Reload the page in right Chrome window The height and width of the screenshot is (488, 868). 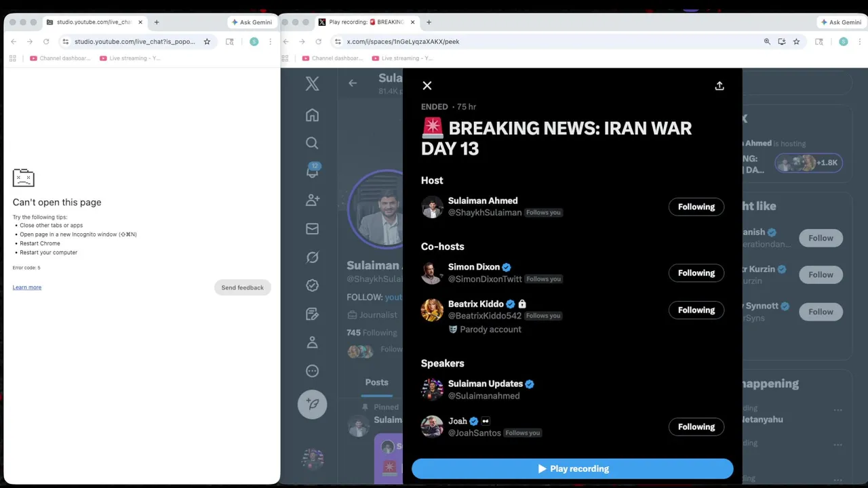318,41
